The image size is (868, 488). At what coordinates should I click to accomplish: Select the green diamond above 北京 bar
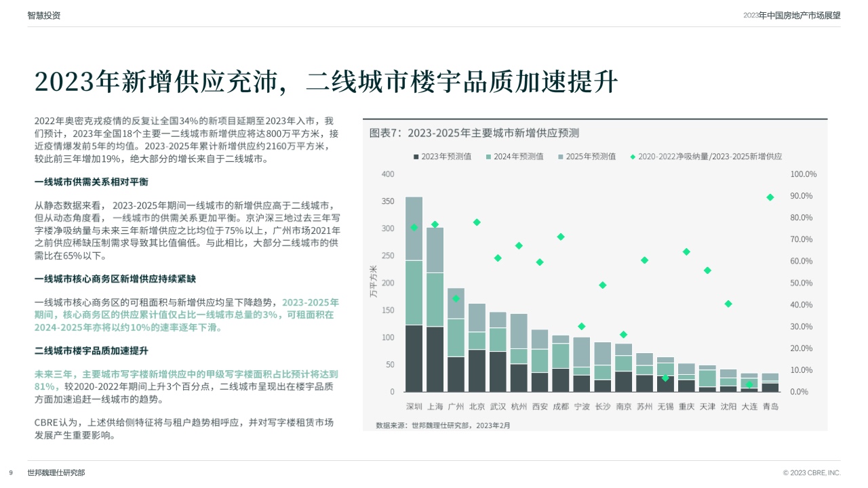point(477,222)
